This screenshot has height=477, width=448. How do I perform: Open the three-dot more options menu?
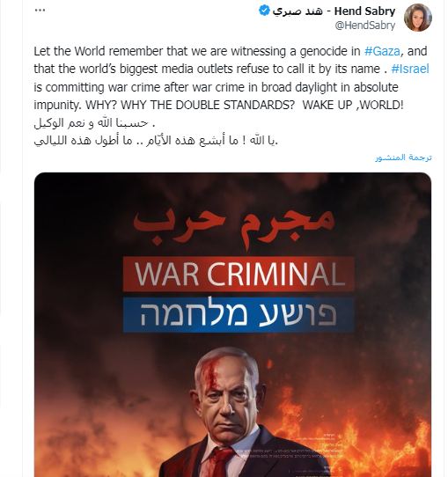pos(40,11)
